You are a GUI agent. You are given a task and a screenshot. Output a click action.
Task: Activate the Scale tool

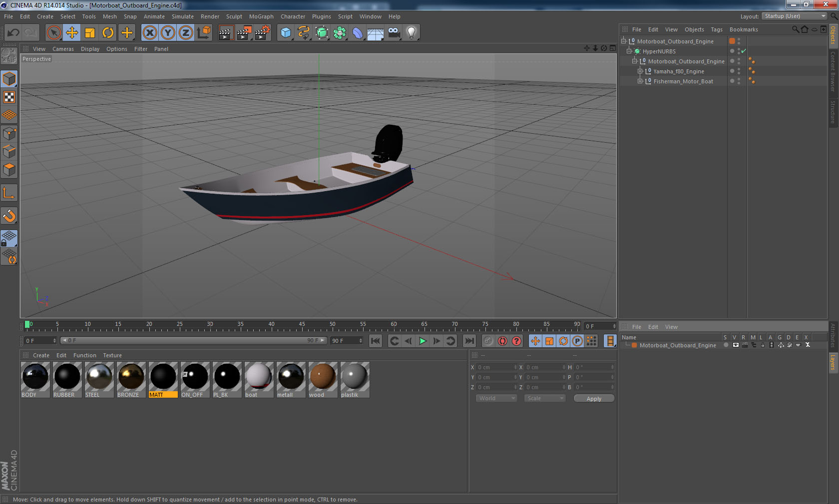pyautogui.click(x=90, y=33)
